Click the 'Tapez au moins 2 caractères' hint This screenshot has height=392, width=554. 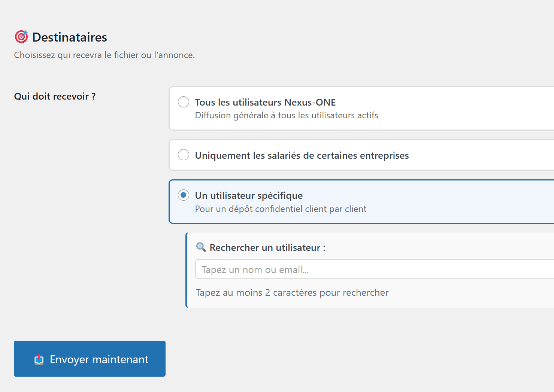[292, 292]
